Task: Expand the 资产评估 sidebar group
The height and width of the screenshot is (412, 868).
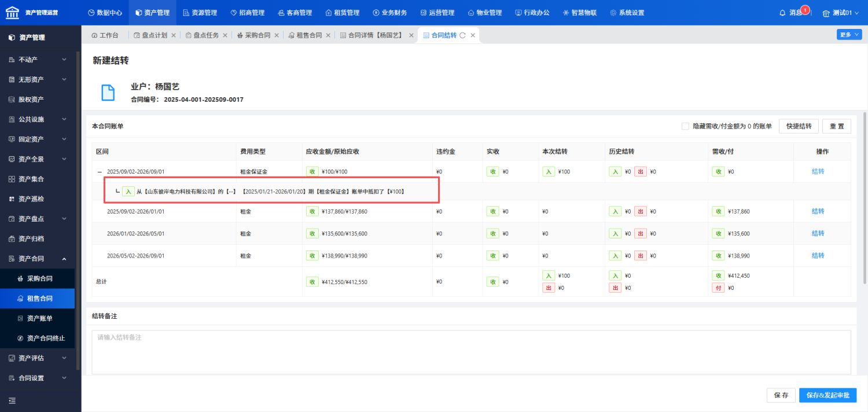Action: click(x=38, y=358)
